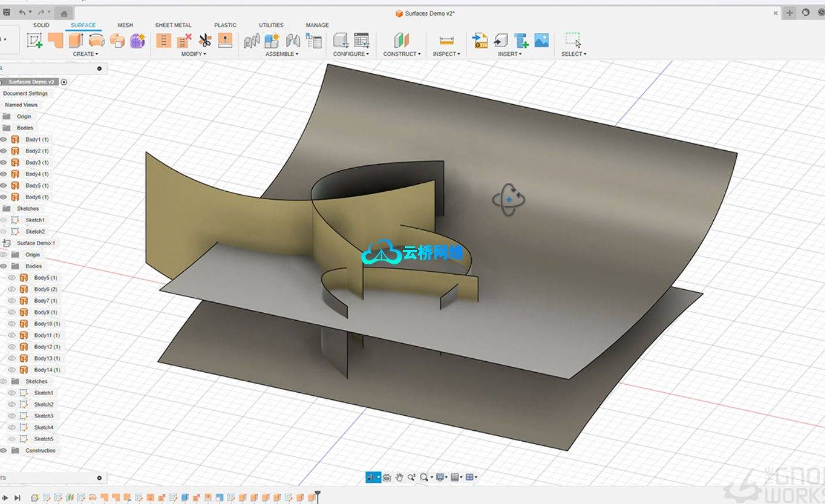Open the SHEET METAL tab
The height and width of the screenshot is (504, 825).
[173, 25]
